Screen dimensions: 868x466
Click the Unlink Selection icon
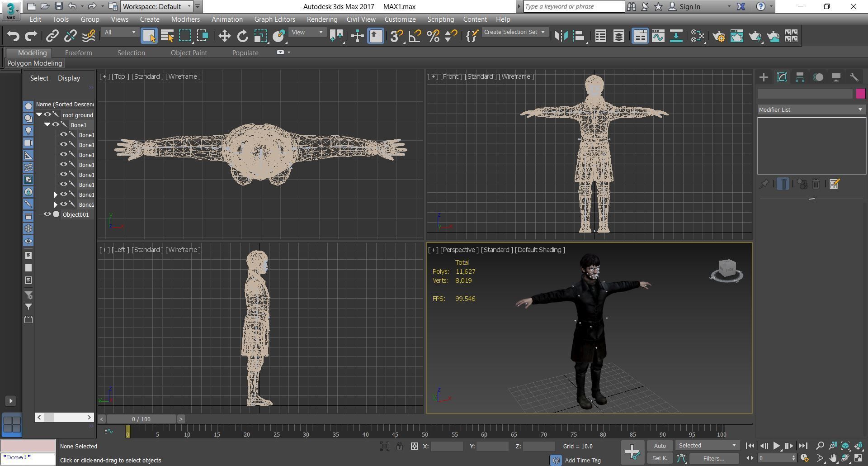[71, 36]
